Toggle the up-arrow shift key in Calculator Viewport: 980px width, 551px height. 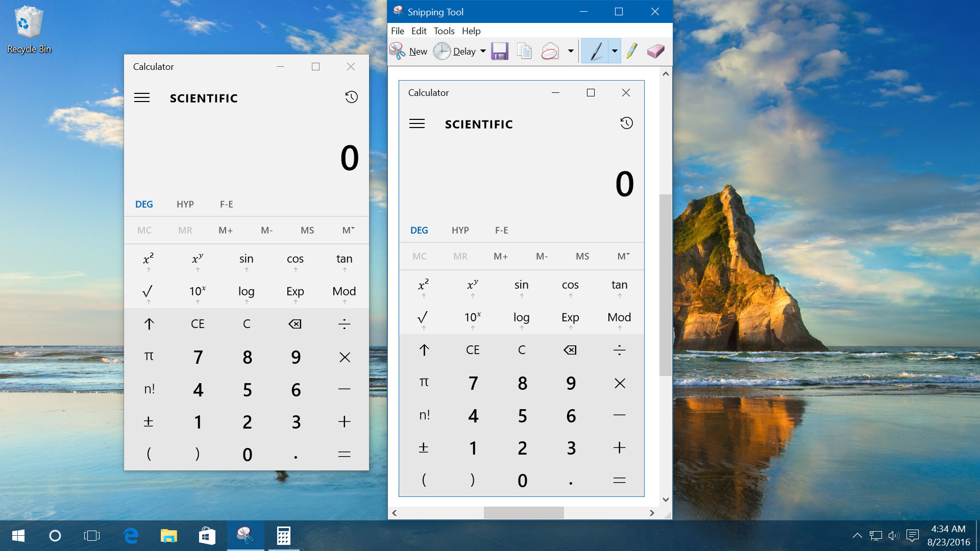pos(149,324)
